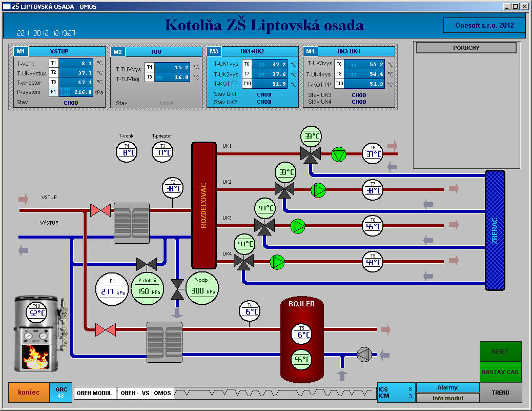
Task: Click the P-systém value 216.8
Action: pyautogui.click(x=76, y=92)
